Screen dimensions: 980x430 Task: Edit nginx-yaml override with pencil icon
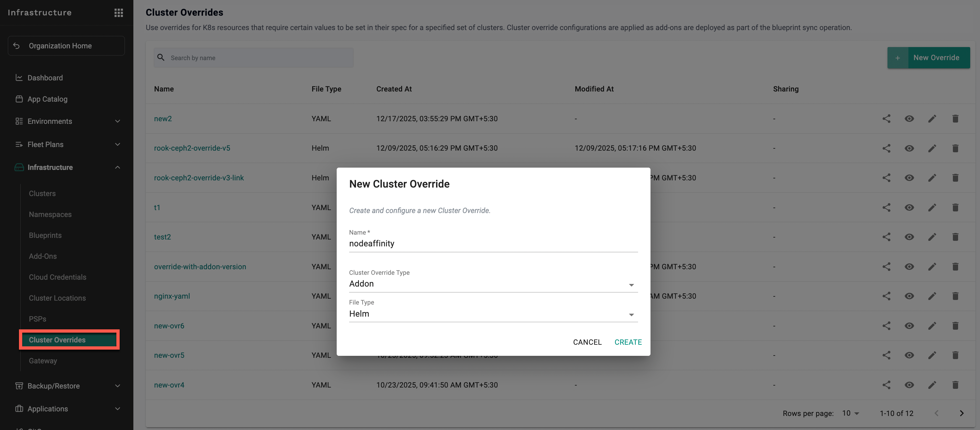pos(932,296)
